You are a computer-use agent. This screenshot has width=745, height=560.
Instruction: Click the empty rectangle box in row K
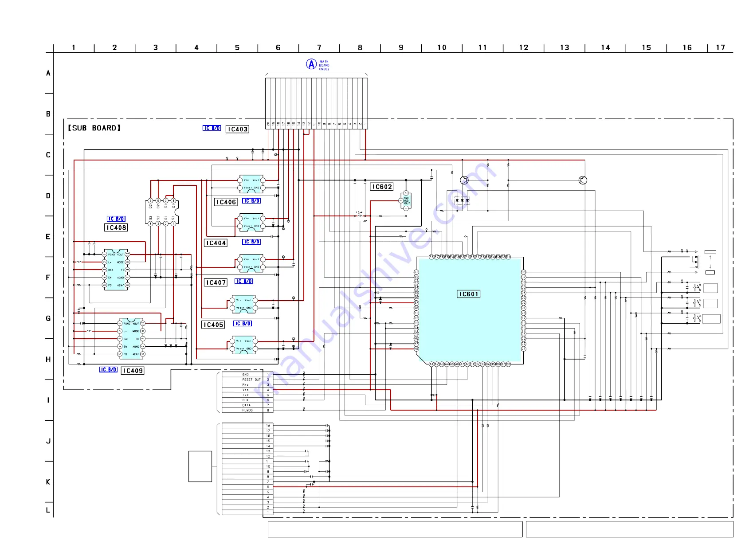coord(200,466)
